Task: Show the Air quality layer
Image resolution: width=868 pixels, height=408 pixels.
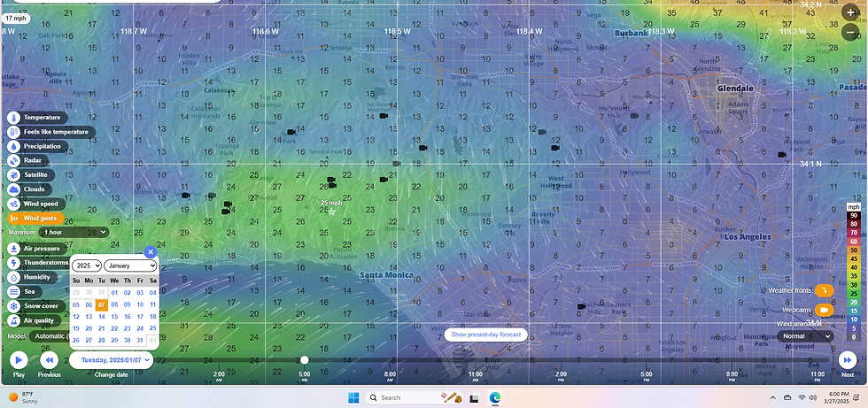Action: tap(34, 320)
